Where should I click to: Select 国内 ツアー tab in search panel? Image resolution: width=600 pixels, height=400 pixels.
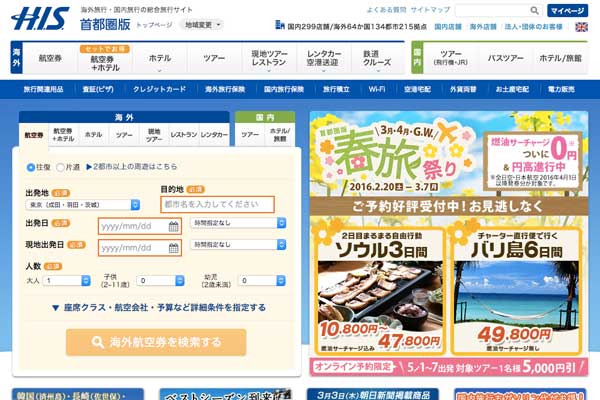tap(250, 135)
